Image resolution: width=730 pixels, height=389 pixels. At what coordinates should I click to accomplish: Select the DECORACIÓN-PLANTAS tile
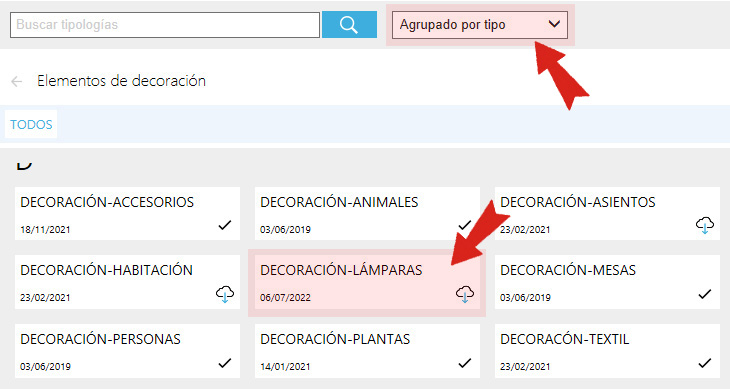367,351
